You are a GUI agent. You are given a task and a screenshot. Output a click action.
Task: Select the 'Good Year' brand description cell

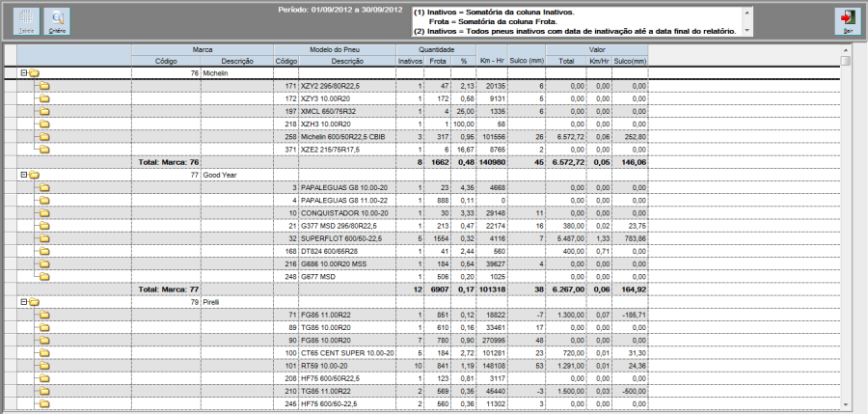coord(237,175)
